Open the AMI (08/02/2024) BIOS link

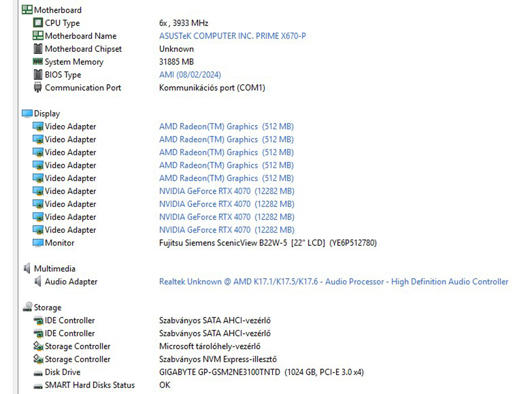(x=190, y=75)
